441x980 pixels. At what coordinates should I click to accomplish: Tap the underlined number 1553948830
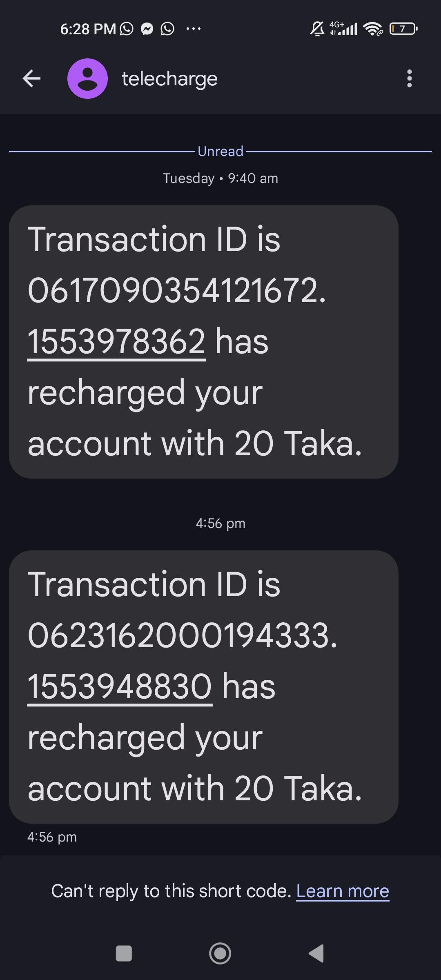point(119,686)
